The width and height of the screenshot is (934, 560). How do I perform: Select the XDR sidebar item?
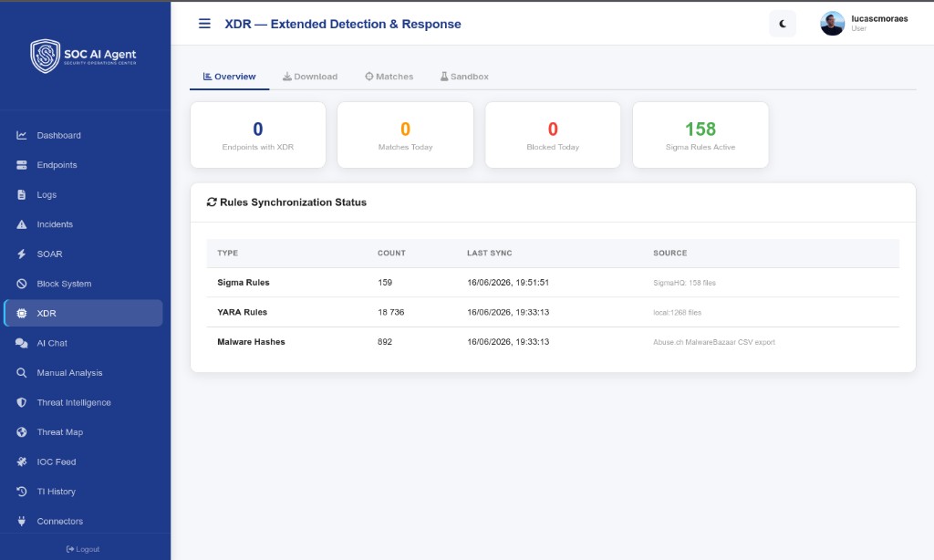83,314
